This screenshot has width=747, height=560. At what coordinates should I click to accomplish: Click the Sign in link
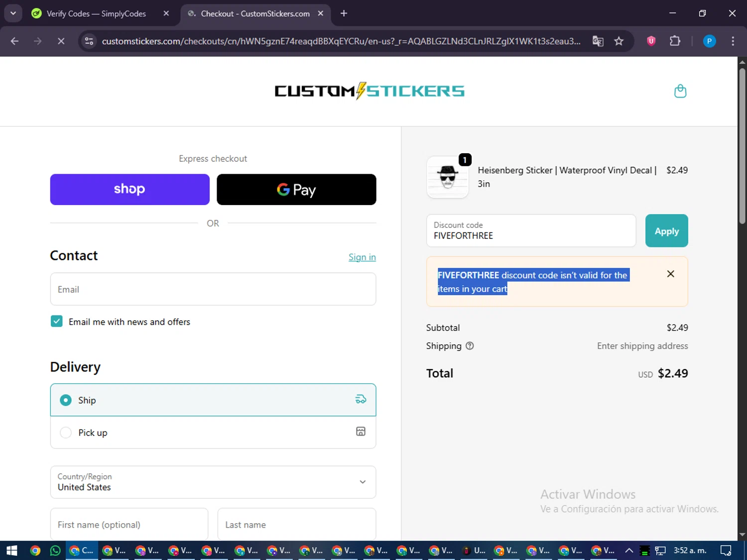pyautogui.click(x=362, y=257)
